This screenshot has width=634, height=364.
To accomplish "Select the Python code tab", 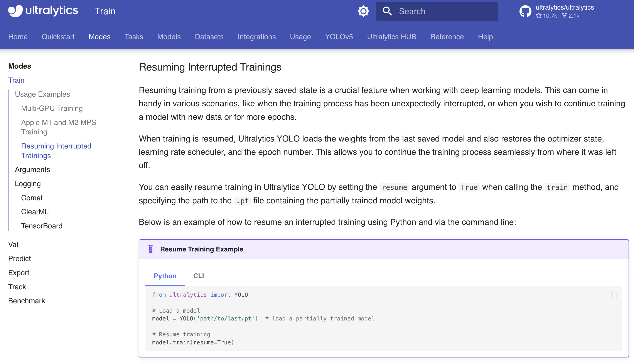I will click(x=165, y=276).
